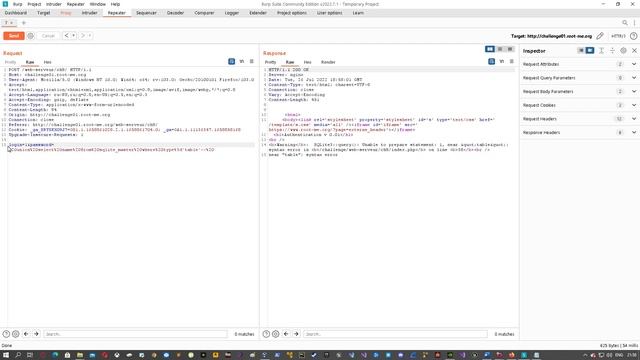Add a new Repeater tab with plus

pyautogui.click(x=24, y=23)
